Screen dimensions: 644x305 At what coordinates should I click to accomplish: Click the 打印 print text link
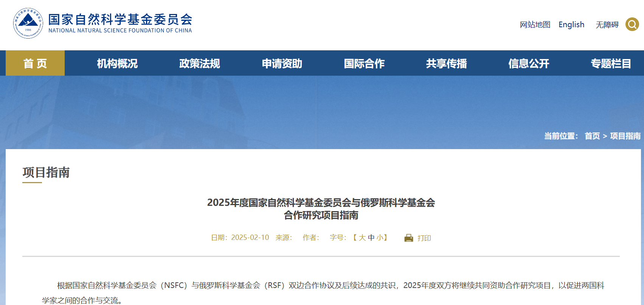424,238
